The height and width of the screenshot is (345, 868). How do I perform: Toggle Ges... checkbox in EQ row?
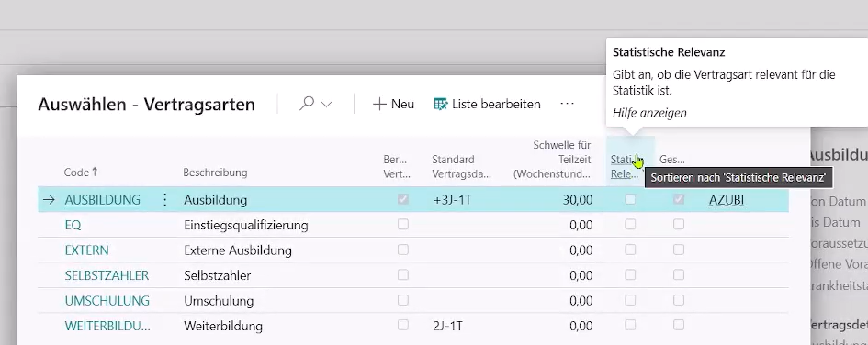point(679,225)
